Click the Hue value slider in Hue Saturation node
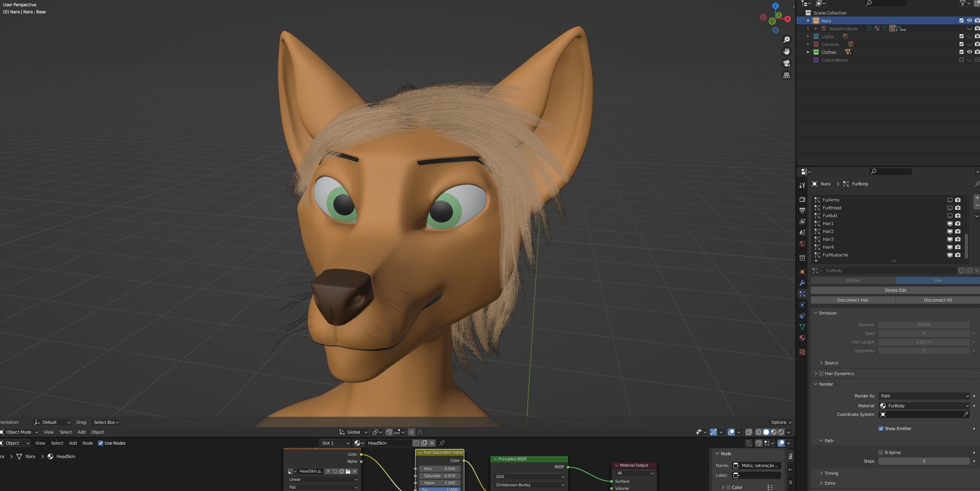 [x=439, y=469]
